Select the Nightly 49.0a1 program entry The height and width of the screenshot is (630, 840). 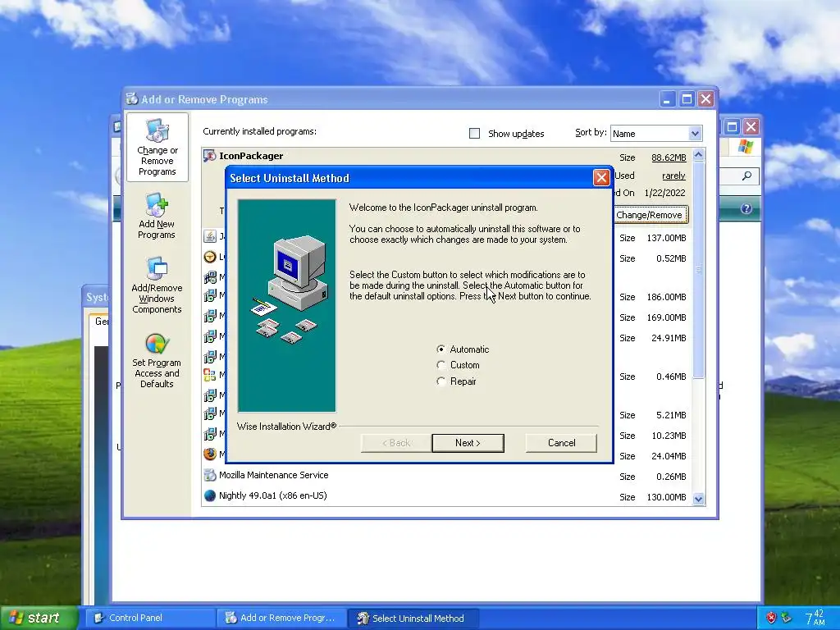(x=272, y=495)
